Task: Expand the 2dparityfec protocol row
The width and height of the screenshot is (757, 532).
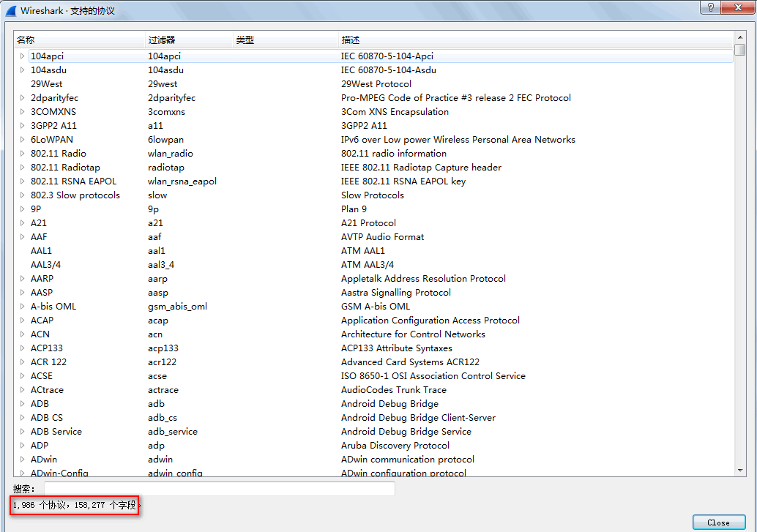Action: (22, 97)
